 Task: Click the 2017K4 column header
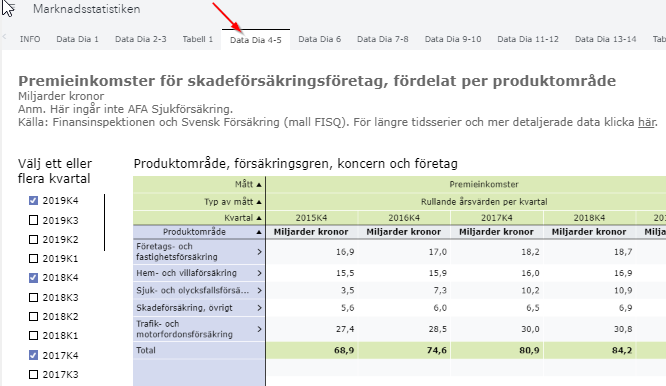497,218
